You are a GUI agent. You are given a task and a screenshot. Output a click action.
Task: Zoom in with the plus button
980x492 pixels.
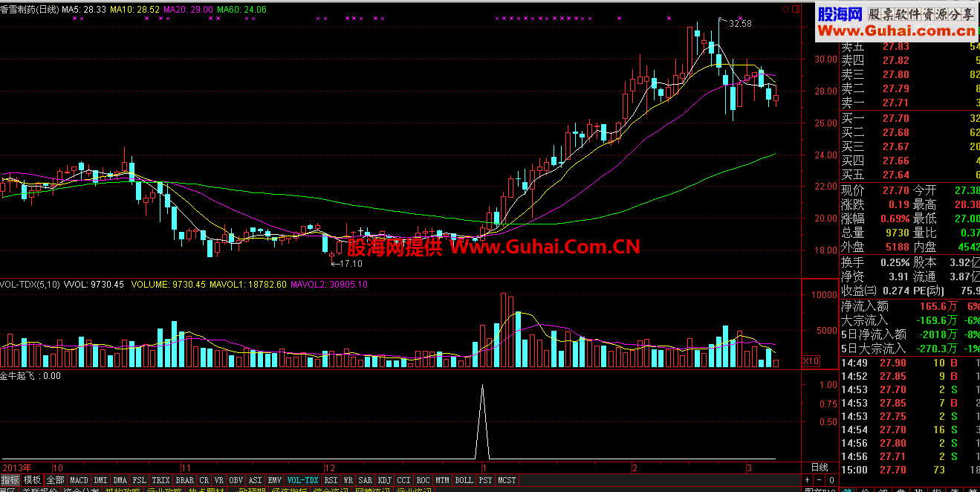pyautogui.click(x=807, y=480)
